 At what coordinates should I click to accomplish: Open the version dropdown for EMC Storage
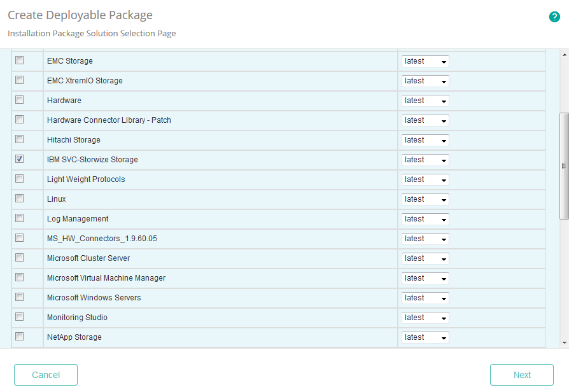click(425, 61)
